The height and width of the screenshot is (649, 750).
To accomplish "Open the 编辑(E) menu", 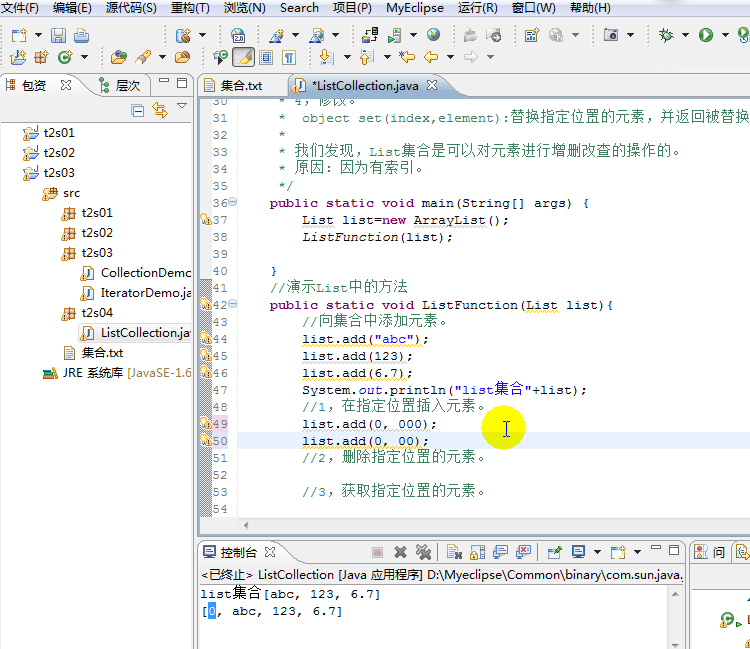I will point(72,8).
